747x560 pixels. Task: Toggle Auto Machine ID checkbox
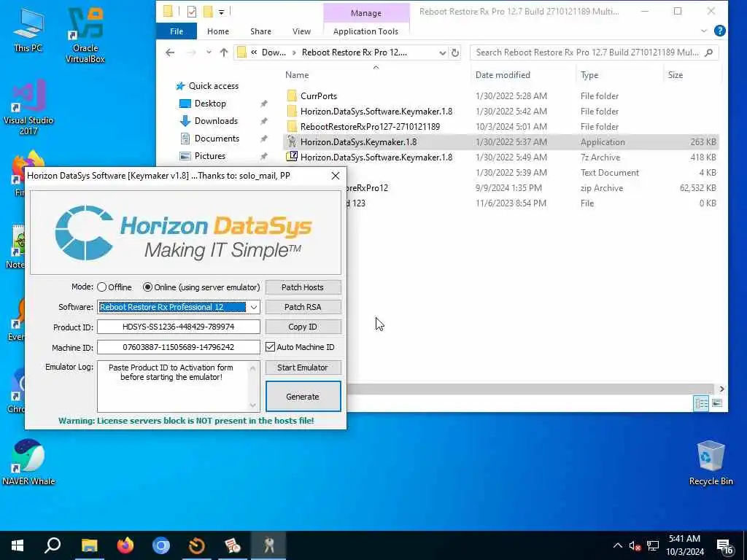(x=270, y=346)
